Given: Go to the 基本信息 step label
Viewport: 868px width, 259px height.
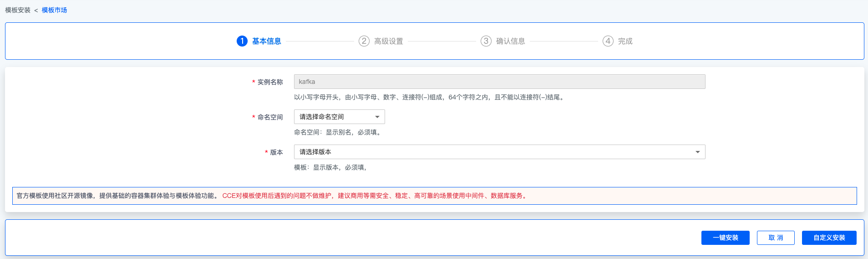Looking at the screenshot, I should 267,41.
